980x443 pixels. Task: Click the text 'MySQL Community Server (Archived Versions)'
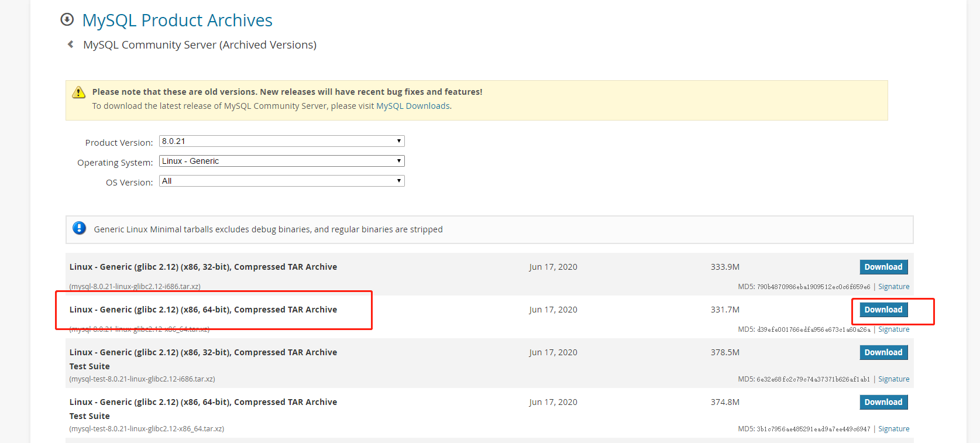[x=200, y=45]
